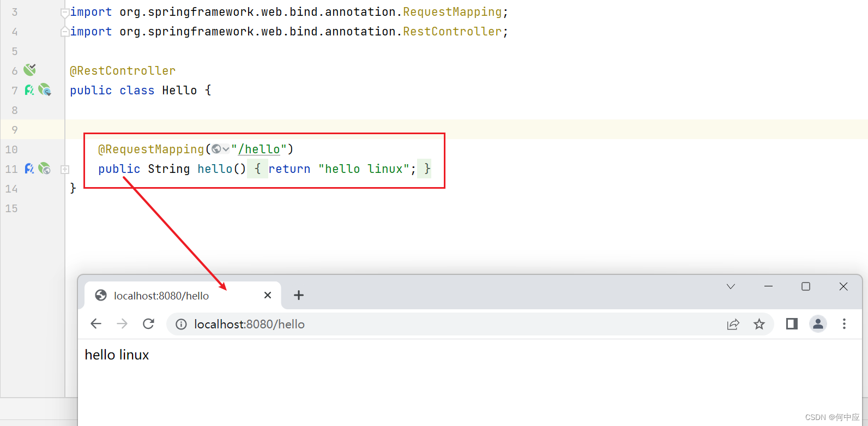Click the @RequestMapping annotation

tap(151, 149)
